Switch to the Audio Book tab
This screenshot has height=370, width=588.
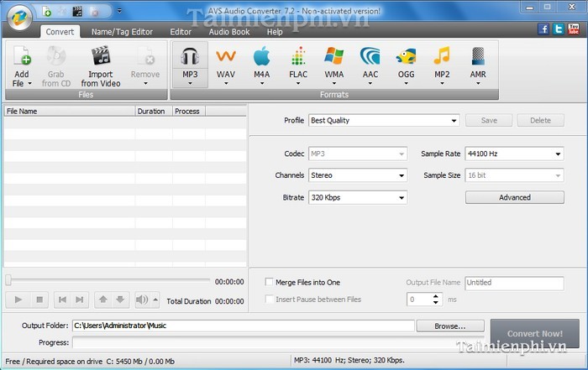(229, 32)
